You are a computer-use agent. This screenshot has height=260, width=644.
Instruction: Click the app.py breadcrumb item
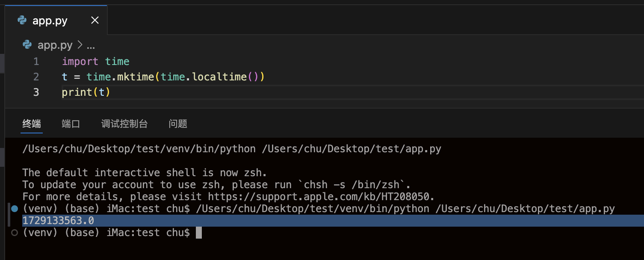click(55, 45)
